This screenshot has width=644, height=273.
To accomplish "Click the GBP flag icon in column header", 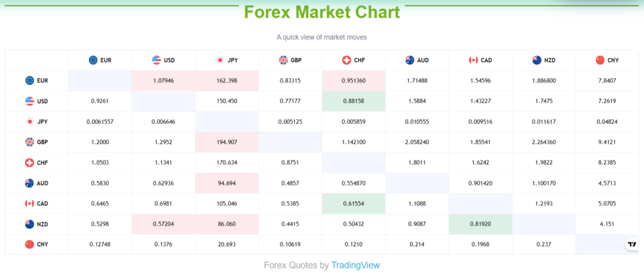I will tap(284, 60).
